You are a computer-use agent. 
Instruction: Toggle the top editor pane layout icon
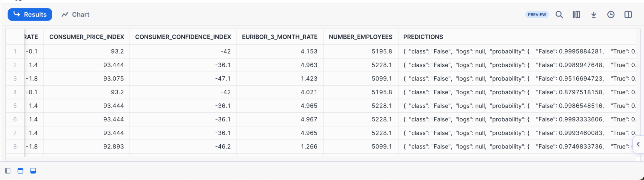[20, 171]
